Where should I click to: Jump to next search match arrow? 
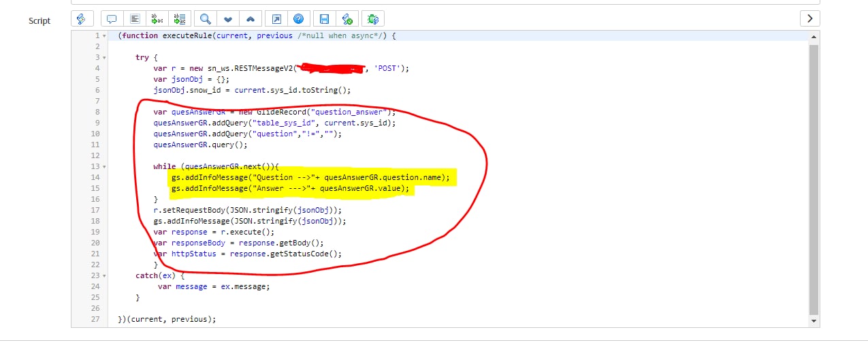click(x=227, y=19)
